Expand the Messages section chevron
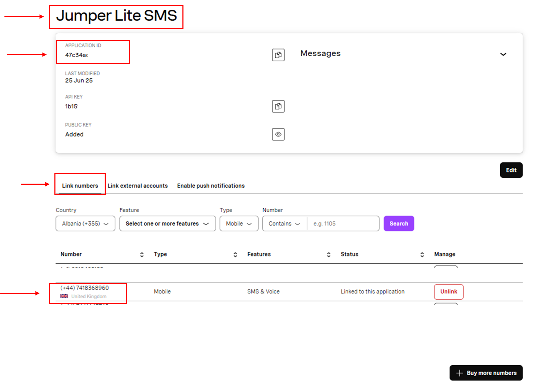Viewport: 556px width, 392px height. pos(503,54)
